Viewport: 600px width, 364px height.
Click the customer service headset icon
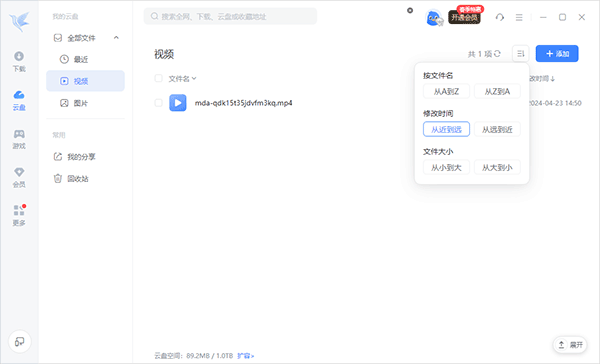click(x=499, y=17)
